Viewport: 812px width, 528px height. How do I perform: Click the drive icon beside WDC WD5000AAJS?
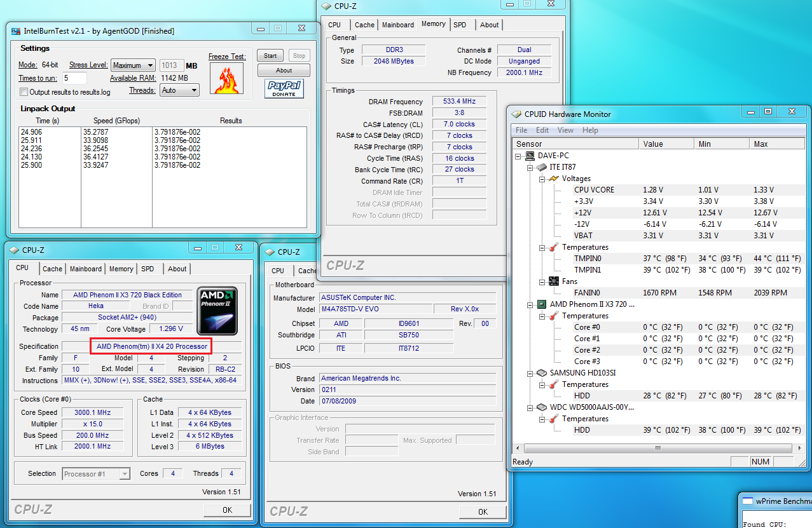coord(542,407)
